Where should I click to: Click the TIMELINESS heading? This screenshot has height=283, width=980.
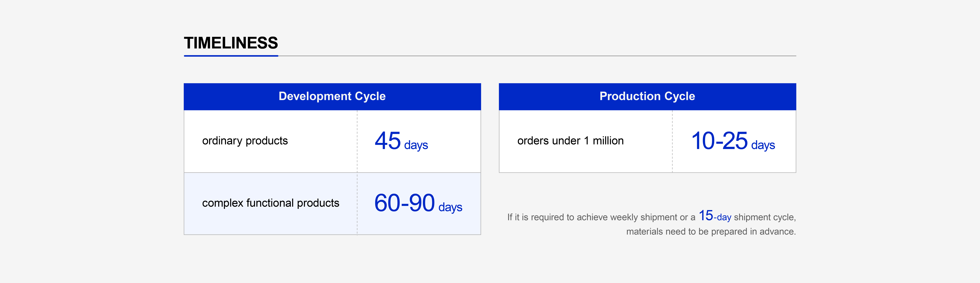231,43
